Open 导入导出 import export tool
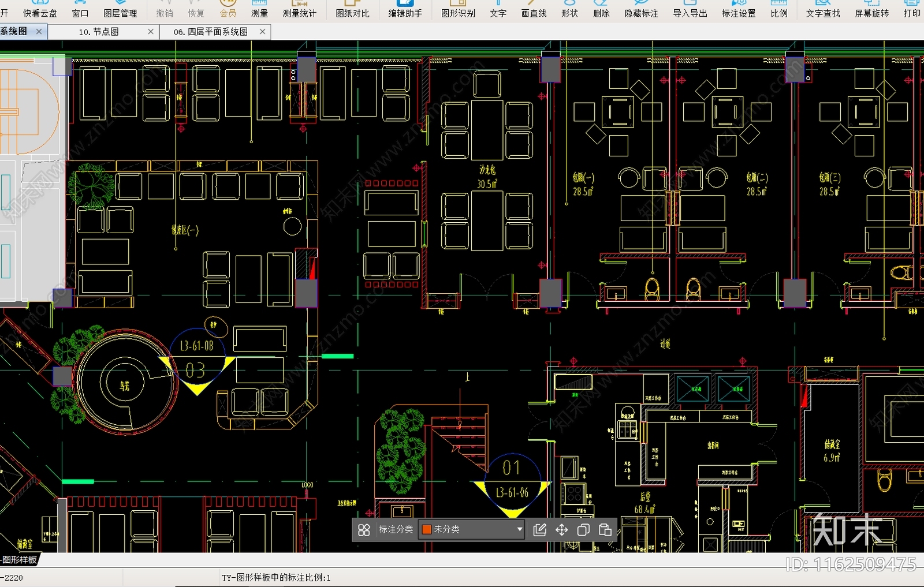The width and height of the screenshot is (924, 587). (690, 9)
